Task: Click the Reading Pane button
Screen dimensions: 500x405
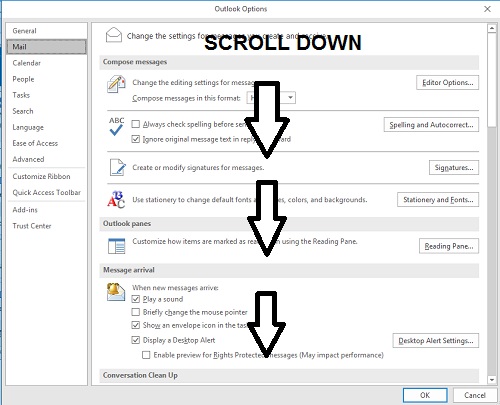Action: (x=449, y=246)
